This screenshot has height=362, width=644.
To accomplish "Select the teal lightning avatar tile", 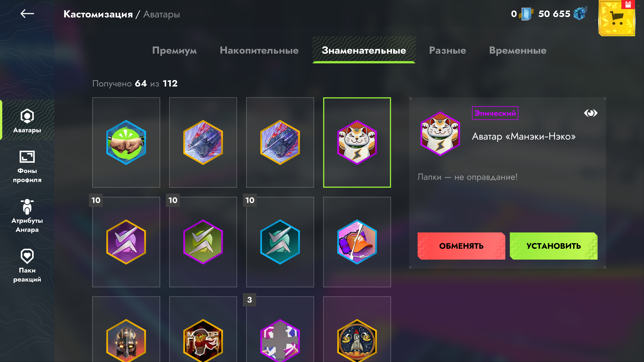I will 280,242.
